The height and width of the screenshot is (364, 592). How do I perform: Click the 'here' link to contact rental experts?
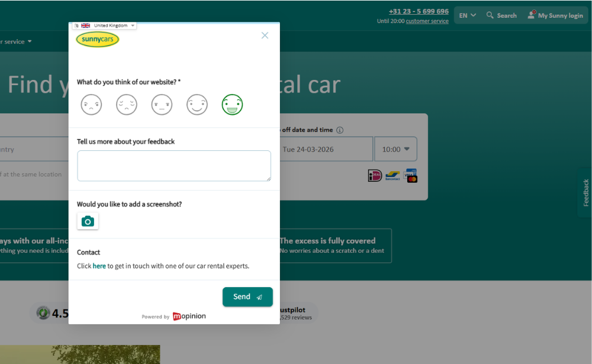[99, 266]
